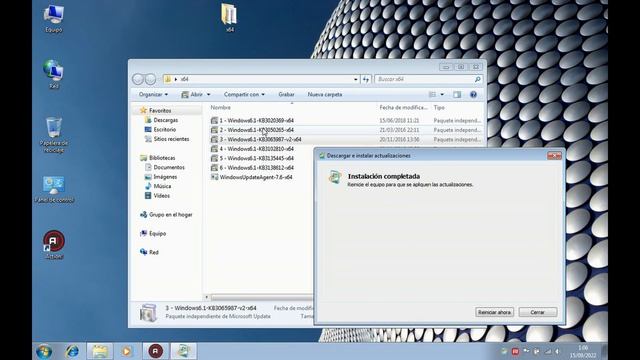Close the Descargar e instalar actualizaciones dialog
This screenshot has height=360, width=640.
tap(554, 156)
